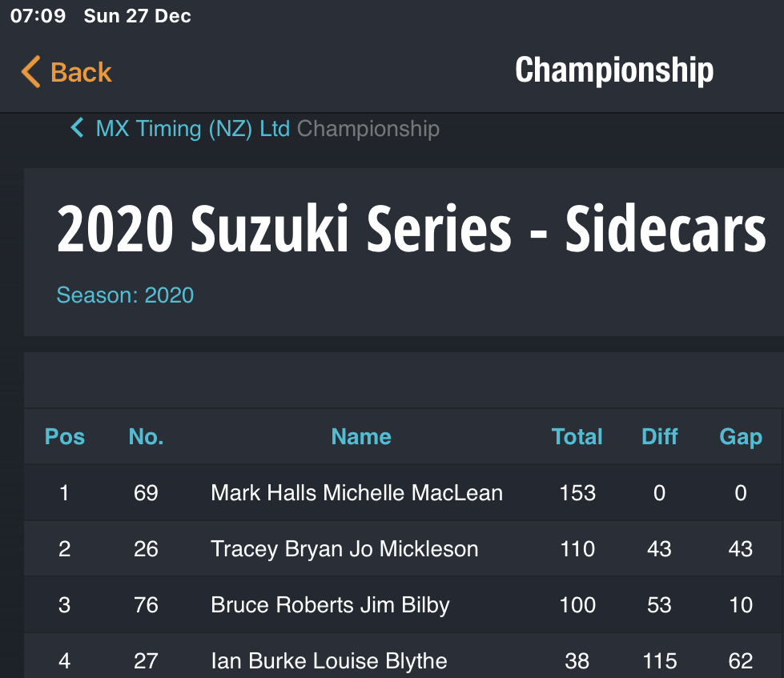Open Tracey Bryan Jo Mickleson entry
The height and width of the screenshot is (678, 784).
[x=404, y=548]
